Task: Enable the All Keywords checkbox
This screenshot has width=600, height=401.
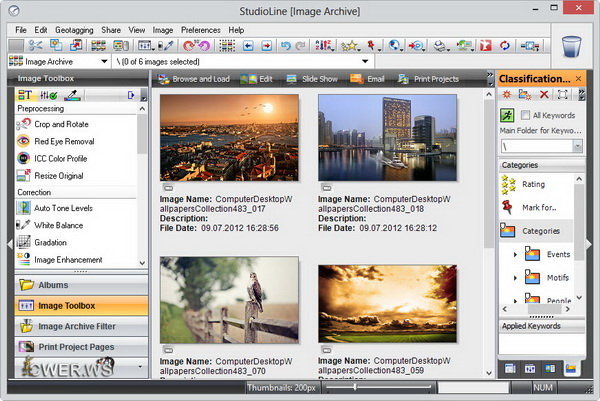Action: [525, 116]
